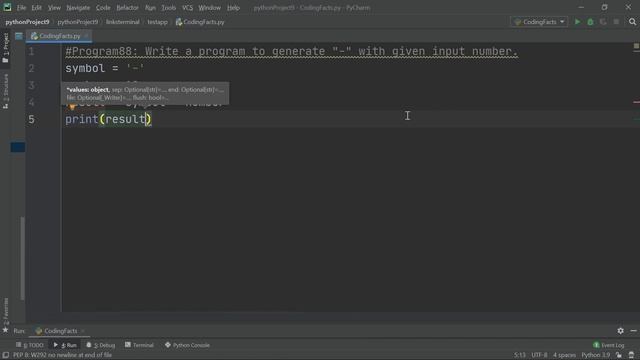Image resolution: width=640 pixels, height=360 pixels.
Task: Open the Window menu
Action: point(209,8)
